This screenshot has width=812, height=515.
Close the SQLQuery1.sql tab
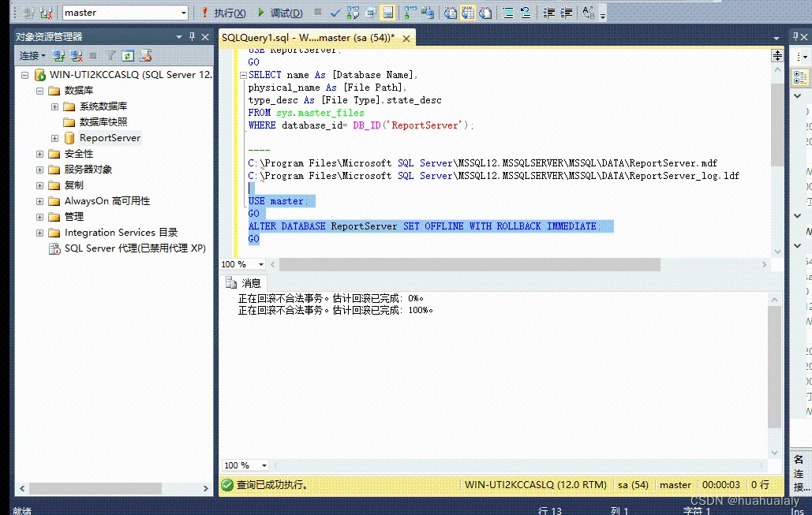406,39
